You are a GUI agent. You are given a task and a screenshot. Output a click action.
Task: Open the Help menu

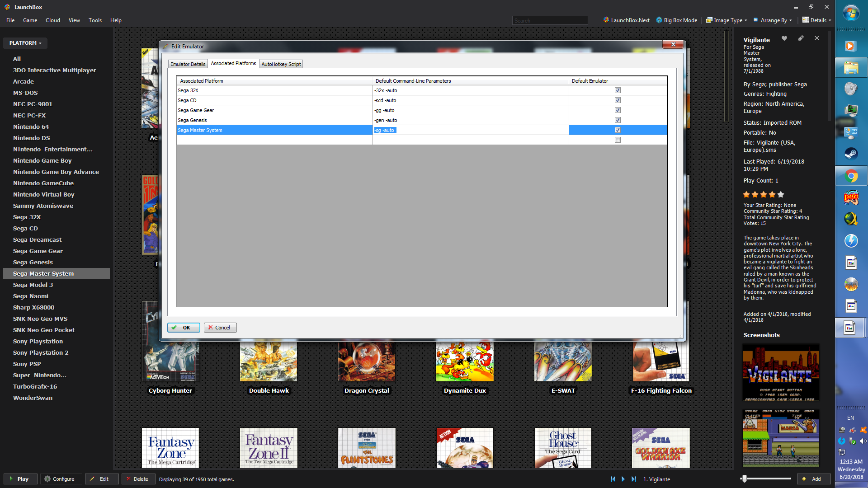tap(116, 20)
